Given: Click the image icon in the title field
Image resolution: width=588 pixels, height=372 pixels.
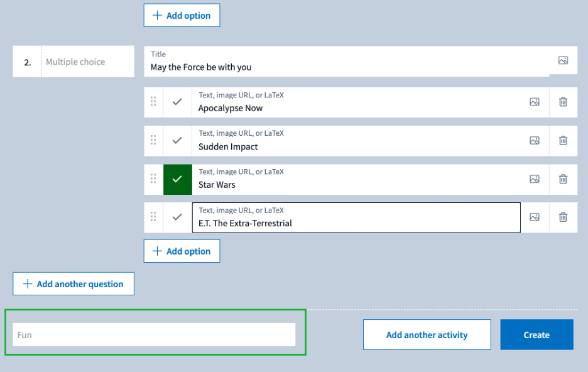Looking at the screenshot, I should [563, 61].
